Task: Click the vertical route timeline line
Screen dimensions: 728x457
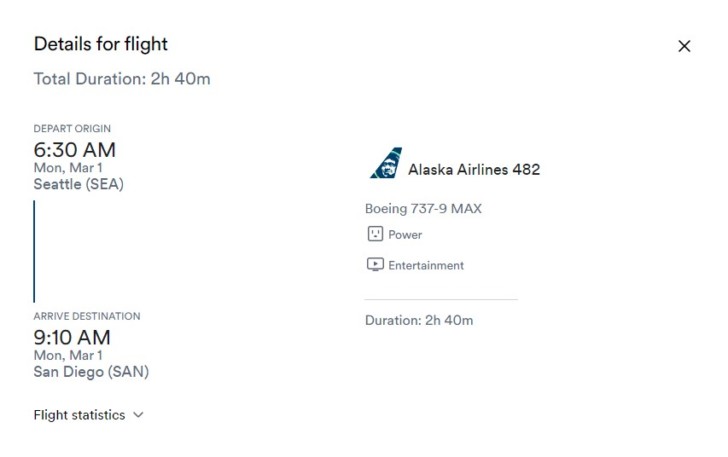Action: click(x=34, y=251)
